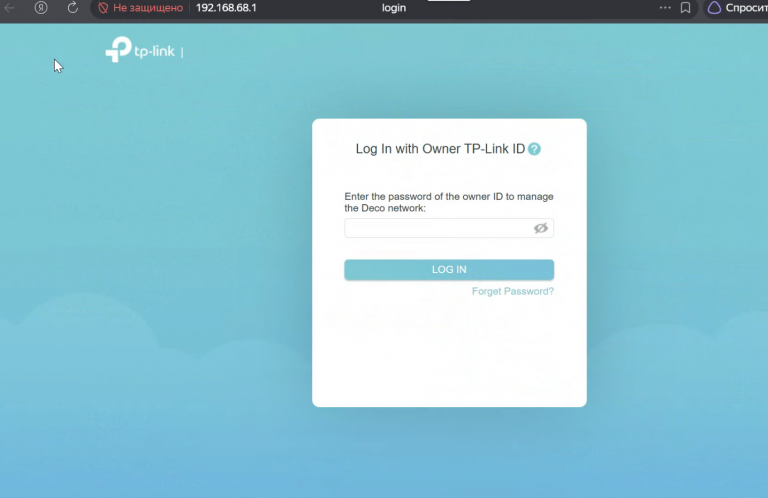This screenshot has width=768, height=498.
Task: Click the 'login' page title
Action: pyautogui.click(x=394, y=8)
